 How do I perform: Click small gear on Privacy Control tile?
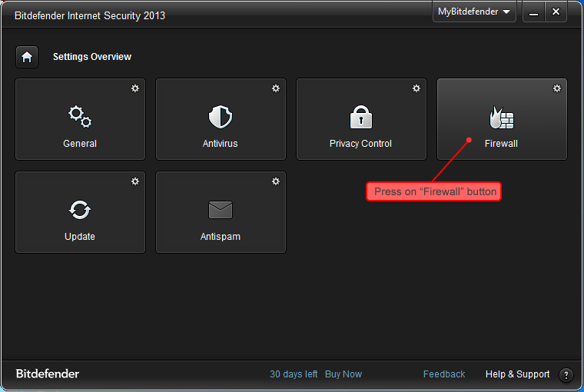pos(416,88)
